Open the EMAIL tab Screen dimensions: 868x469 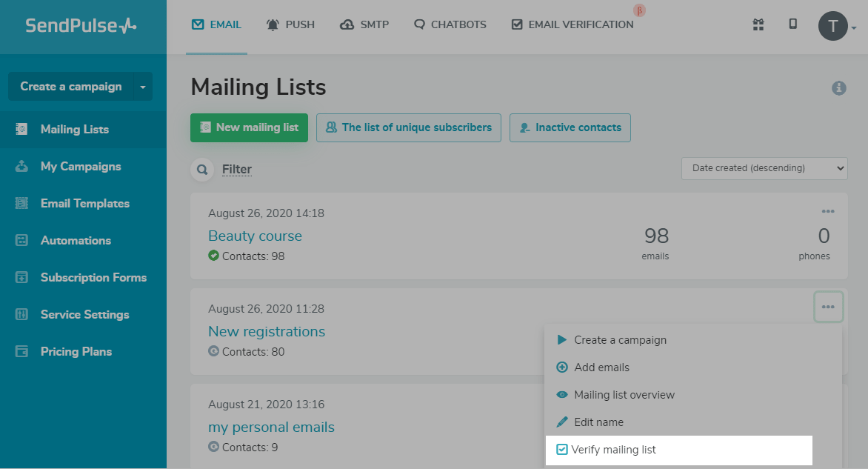(216, 24)
